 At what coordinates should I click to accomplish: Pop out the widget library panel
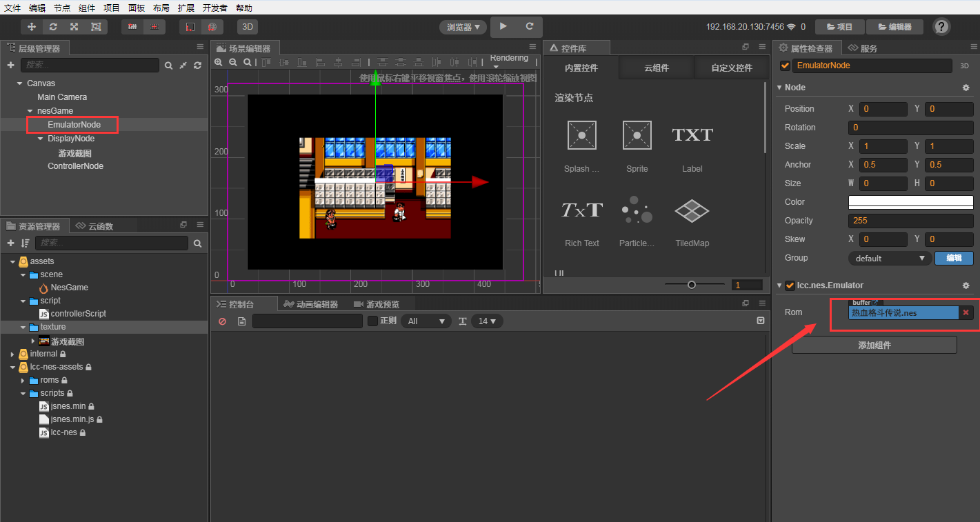coord(745,47)
